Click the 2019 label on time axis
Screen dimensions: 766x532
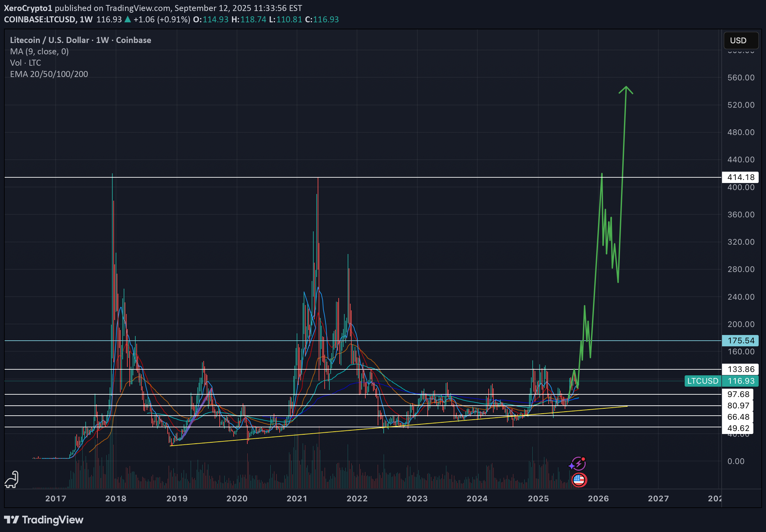pyautogui.click(x=177, y=498)
